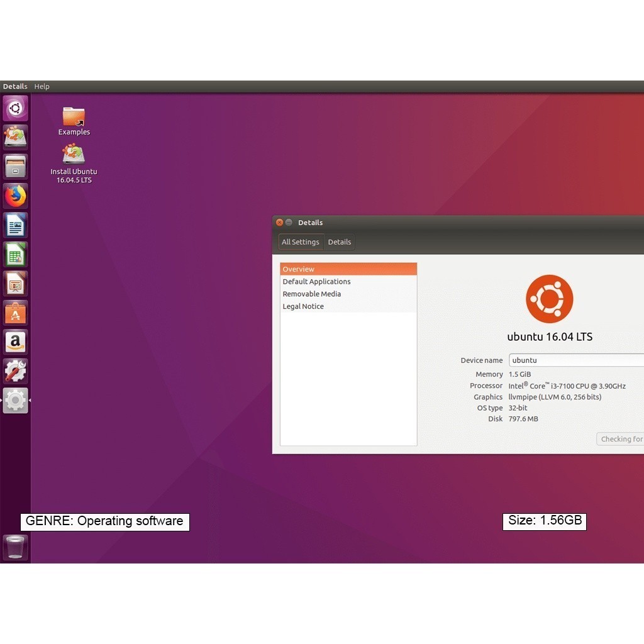Open LibreOffice Writer from launcher
The width and height of the screenshot is (644, 644).
[x=15, y=225]
